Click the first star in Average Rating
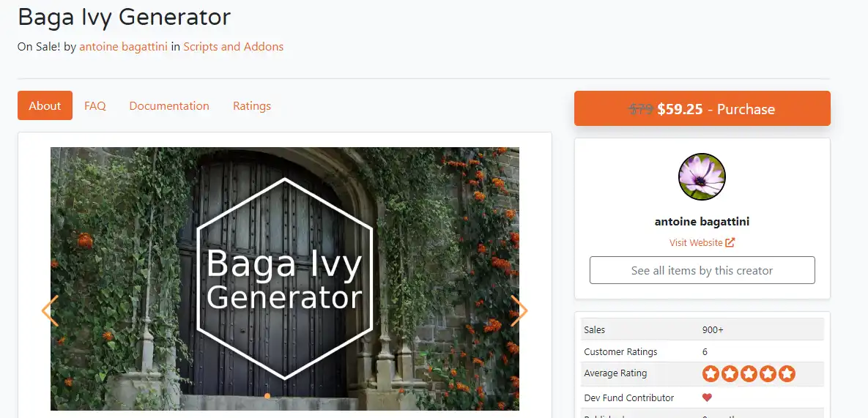Screen dimensions: 868x418 (711, 374)
